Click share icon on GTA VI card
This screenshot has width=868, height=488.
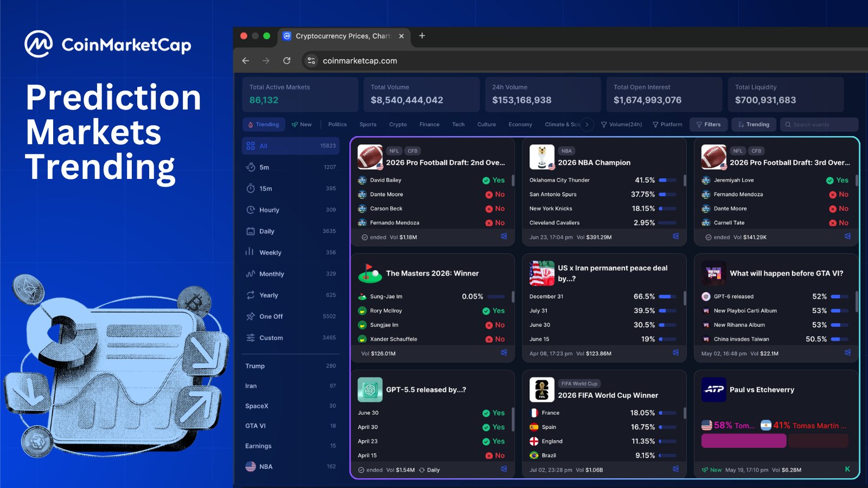[847, 352]
